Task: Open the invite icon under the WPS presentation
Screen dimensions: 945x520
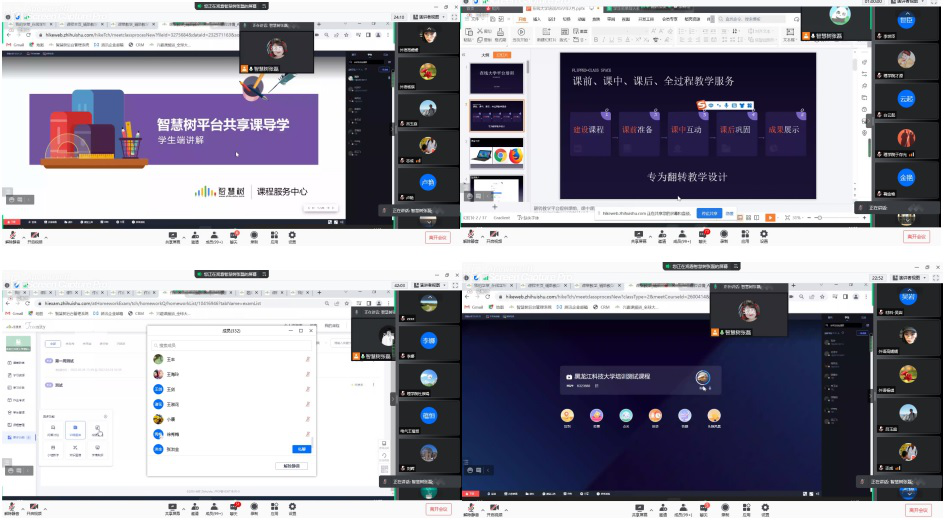Action: [x=662, y=237]
